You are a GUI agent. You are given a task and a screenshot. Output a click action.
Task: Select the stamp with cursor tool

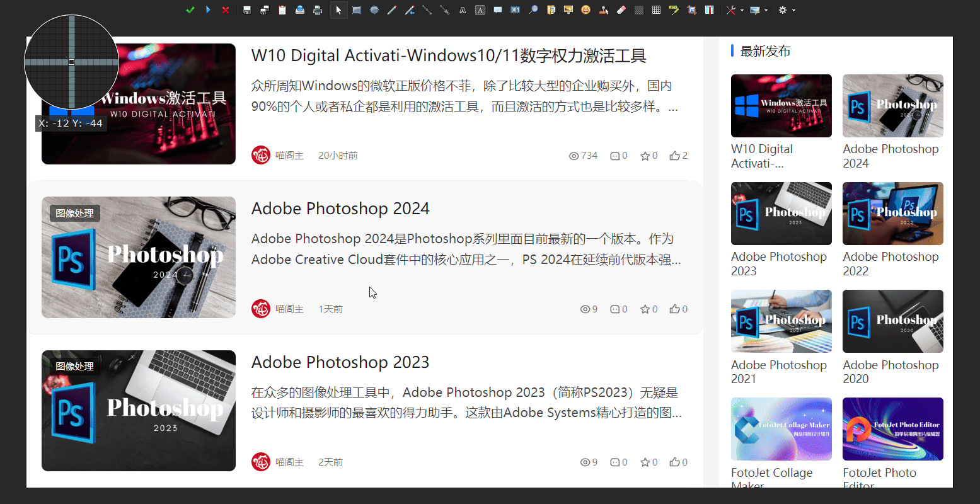(x=604, y=10)
